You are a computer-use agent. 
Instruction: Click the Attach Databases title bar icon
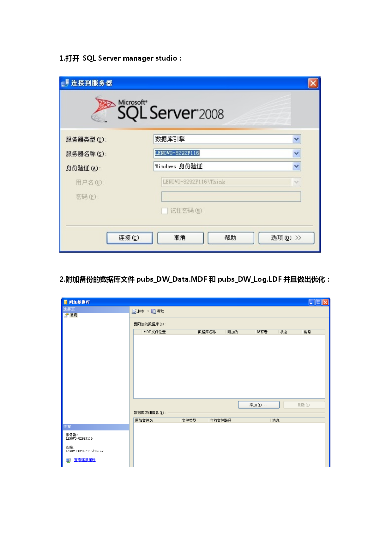click(66, 302)
